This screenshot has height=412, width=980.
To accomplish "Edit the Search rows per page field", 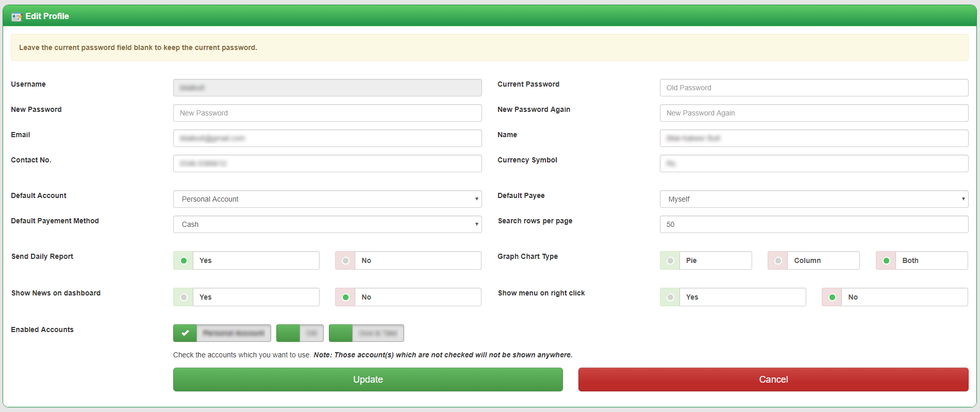I will [x=813, y=224].
